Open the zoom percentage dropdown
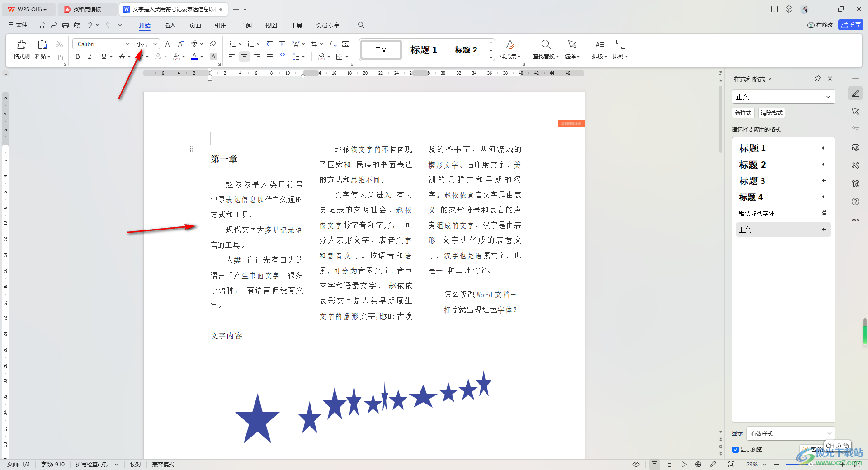The image size is (868, 470). [764, 465]
